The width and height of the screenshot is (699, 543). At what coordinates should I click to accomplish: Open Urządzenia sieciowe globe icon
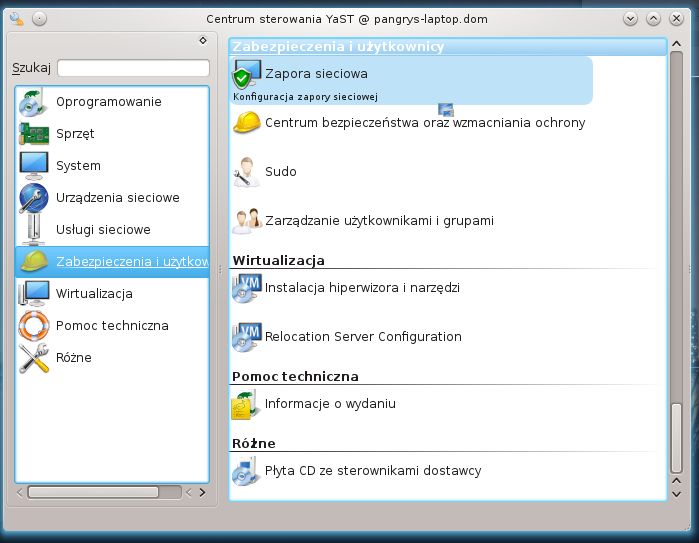pos(33,197)
